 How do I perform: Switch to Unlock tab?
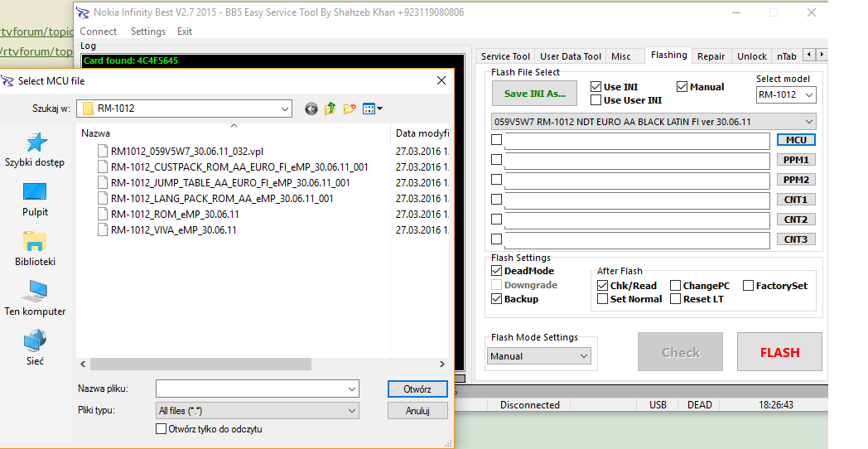[752, 56]
